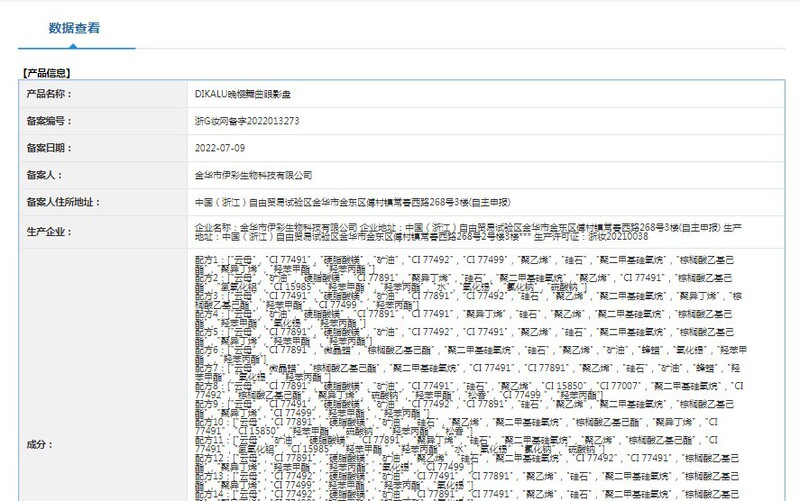Click the 【产品信息】 section heading
Viewport: 800px width, 501px height.
coord(46,73)
